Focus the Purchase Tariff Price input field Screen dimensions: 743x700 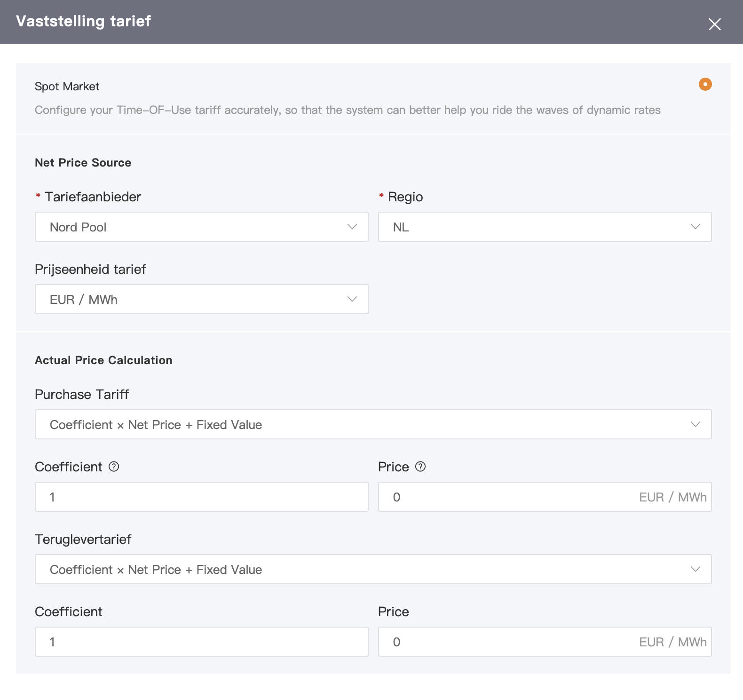pos(508,497)
